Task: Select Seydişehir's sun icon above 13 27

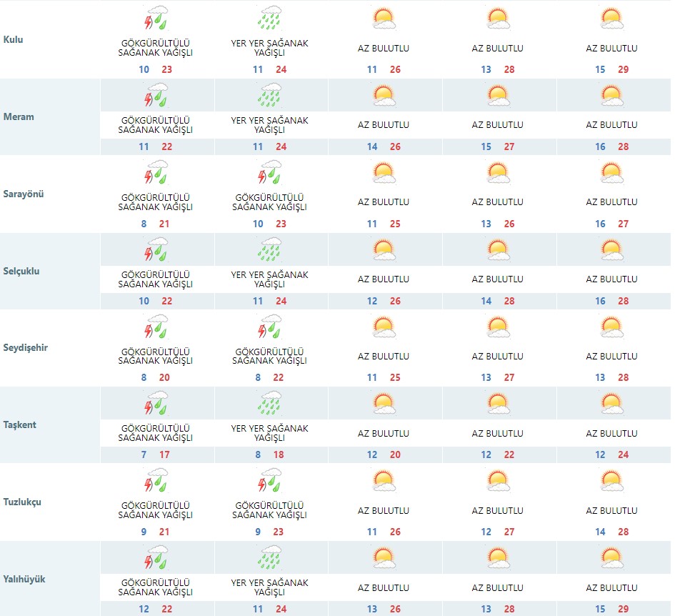Action: (498, 327)
